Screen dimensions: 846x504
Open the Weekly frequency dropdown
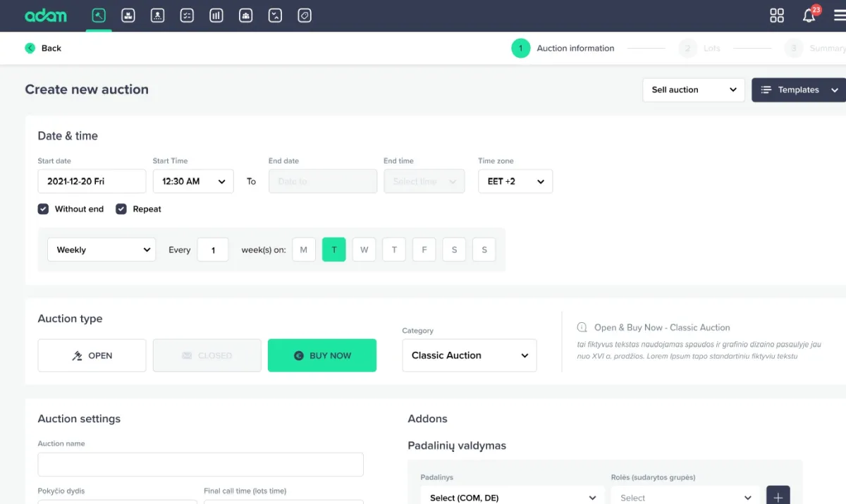pyautogui.click(x=102, y=250)
